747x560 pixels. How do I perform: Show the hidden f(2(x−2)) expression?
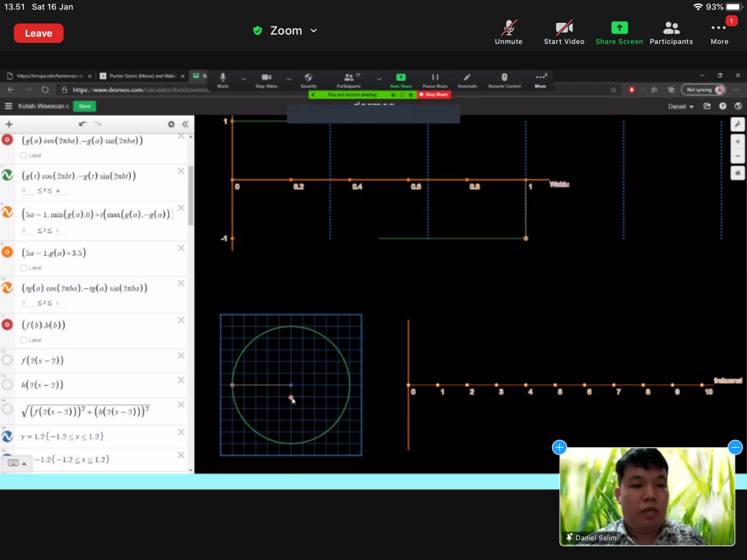7,360
